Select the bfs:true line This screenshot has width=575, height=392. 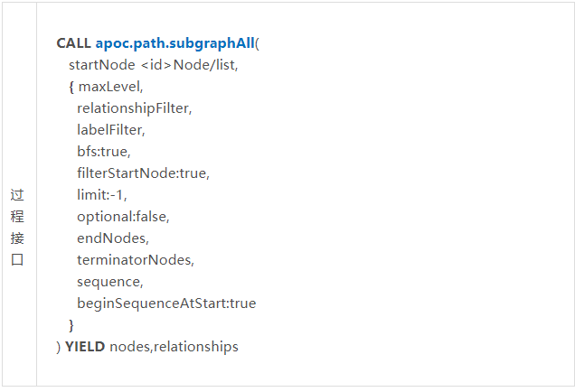point(104,152)
